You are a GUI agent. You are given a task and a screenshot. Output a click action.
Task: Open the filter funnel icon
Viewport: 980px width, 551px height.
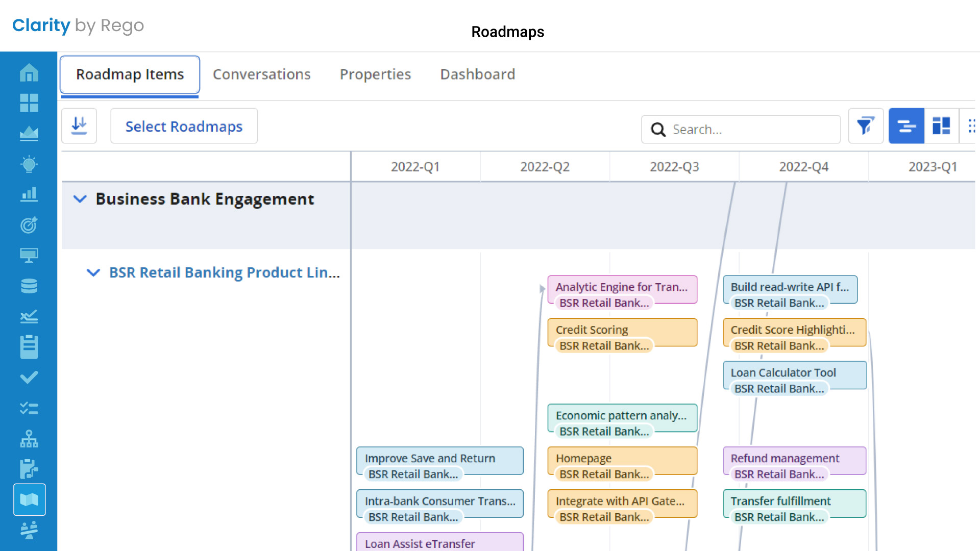[865, 126]
